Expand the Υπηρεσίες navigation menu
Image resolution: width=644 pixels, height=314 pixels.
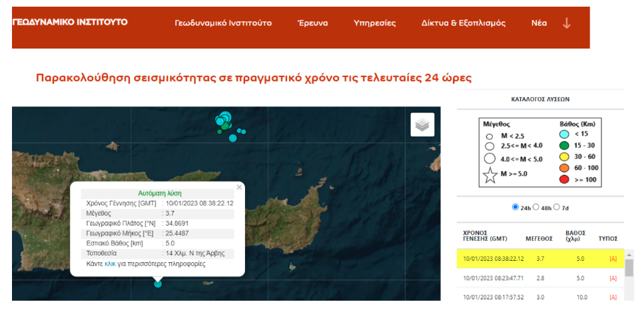[374, 23]
